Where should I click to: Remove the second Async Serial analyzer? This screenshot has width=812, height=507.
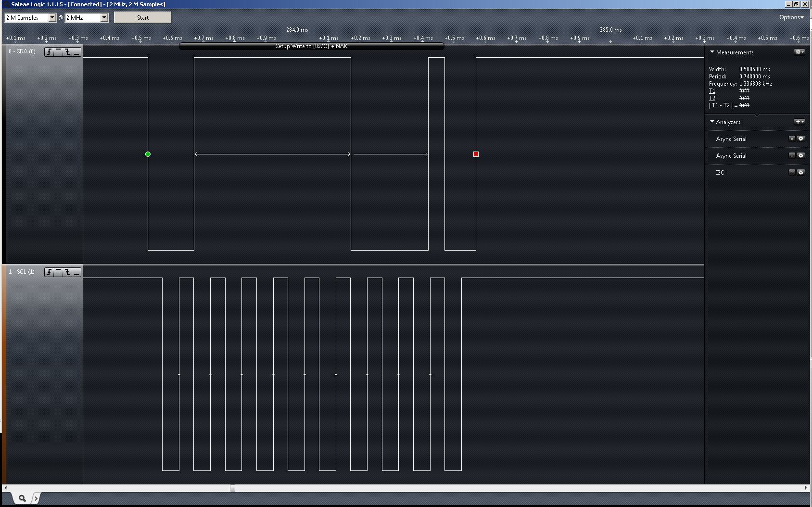coord(792,155)
